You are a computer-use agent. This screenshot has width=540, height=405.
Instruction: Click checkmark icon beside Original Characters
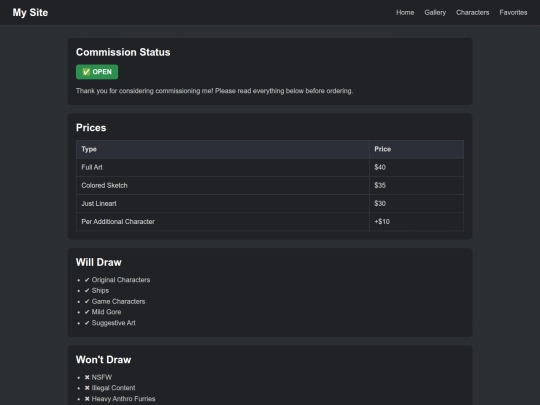tap(87, 280)
